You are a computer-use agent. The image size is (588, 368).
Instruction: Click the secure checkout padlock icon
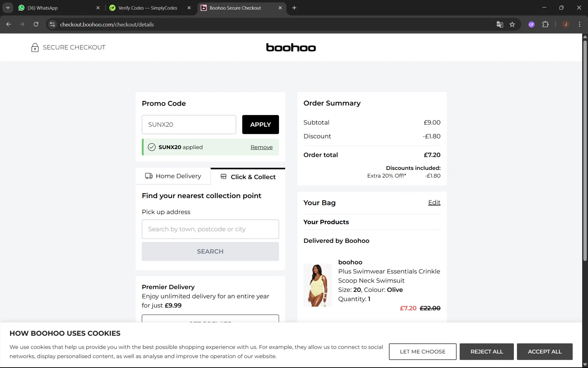[x=35, y=47]
